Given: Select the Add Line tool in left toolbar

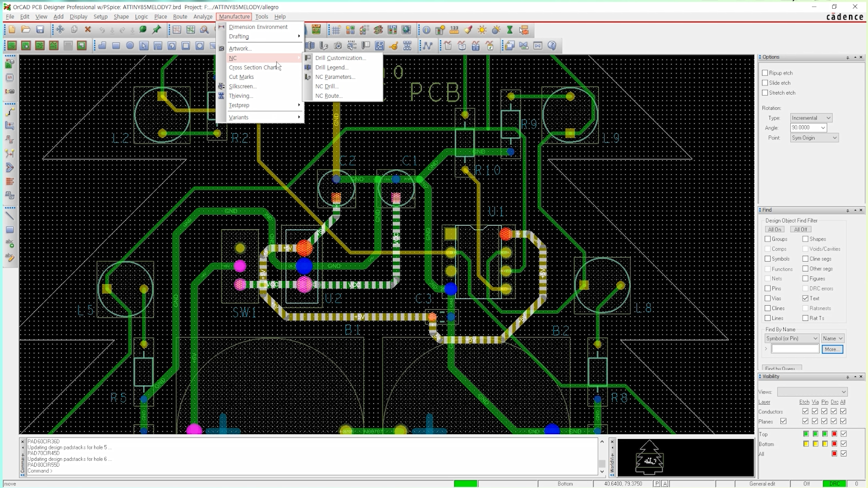Looking at the screenshot, I should click(x=10, y=215).
